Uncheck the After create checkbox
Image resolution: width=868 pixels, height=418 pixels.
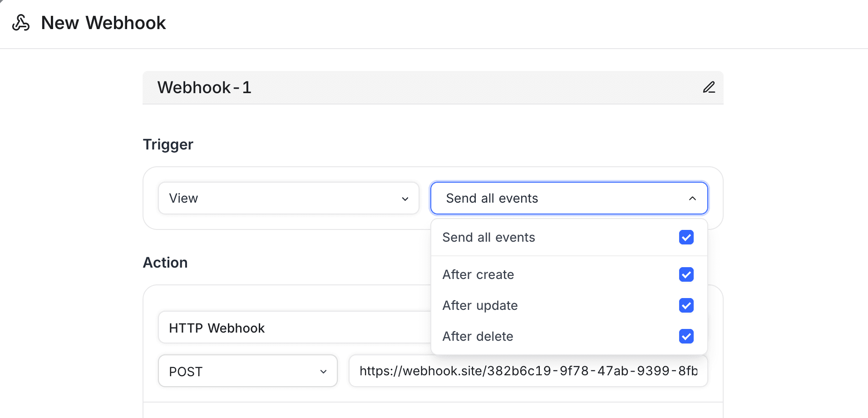(x=686, y=274)
